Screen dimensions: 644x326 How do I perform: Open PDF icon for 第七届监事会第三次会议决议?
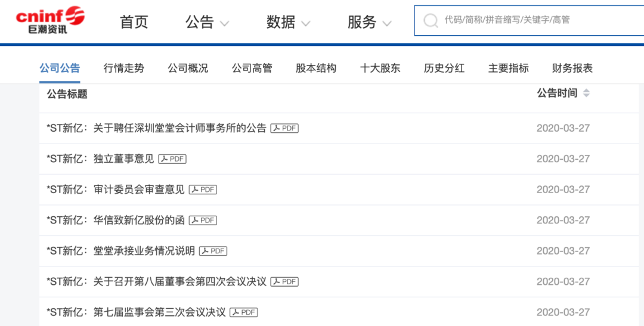click(244, 312)
